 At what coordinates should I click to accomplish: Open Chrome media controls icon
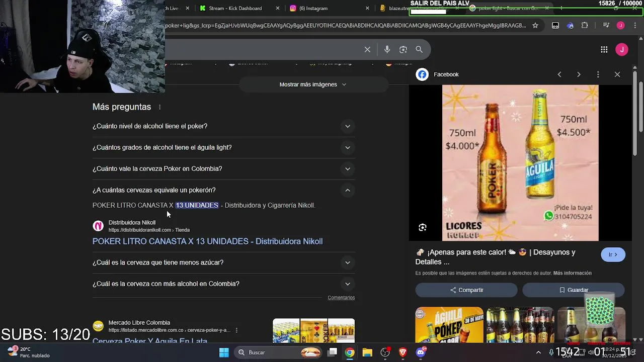pos(606,25)
